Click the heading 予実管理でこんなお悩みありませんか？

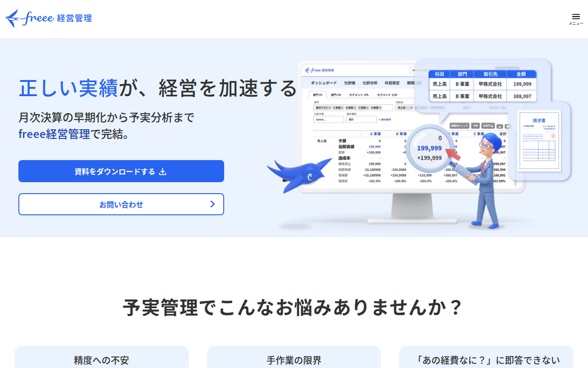click(x=294, y=307)
